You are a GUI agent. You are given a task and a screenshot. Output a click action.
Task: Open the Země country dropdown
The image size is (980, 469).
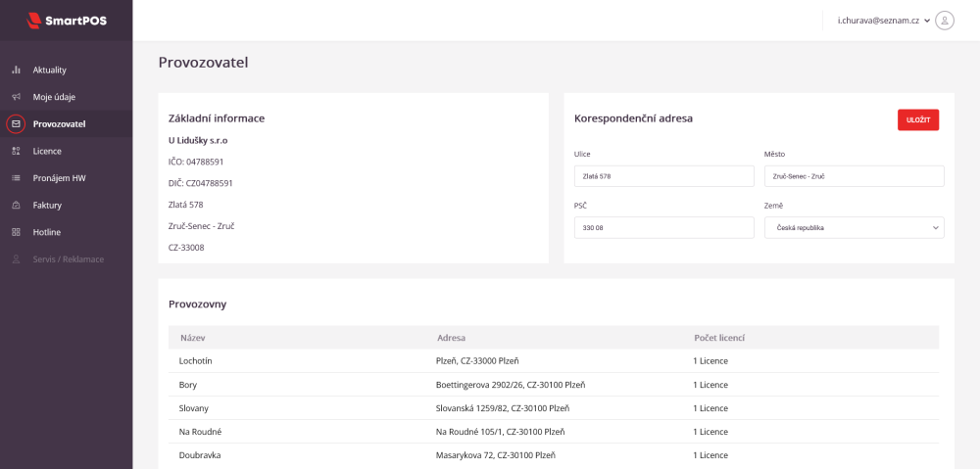click(x=854, y=227)
